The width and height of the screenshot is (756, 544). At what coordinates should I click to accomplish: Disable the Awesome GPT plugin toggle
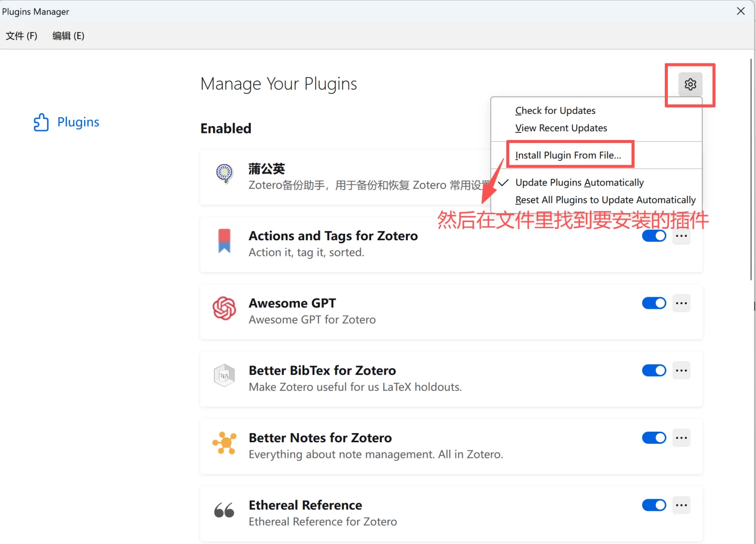(x=654, y=303)
